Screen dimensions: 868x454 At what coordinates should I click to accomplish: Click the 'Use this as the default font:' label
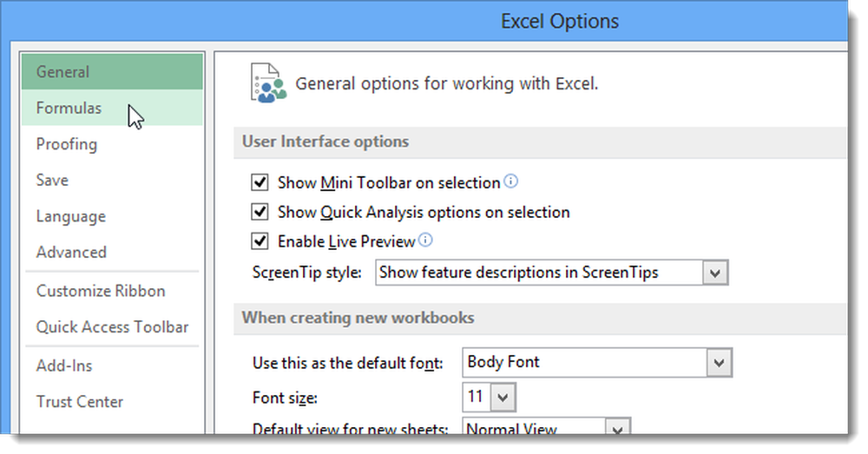point(348,363)
